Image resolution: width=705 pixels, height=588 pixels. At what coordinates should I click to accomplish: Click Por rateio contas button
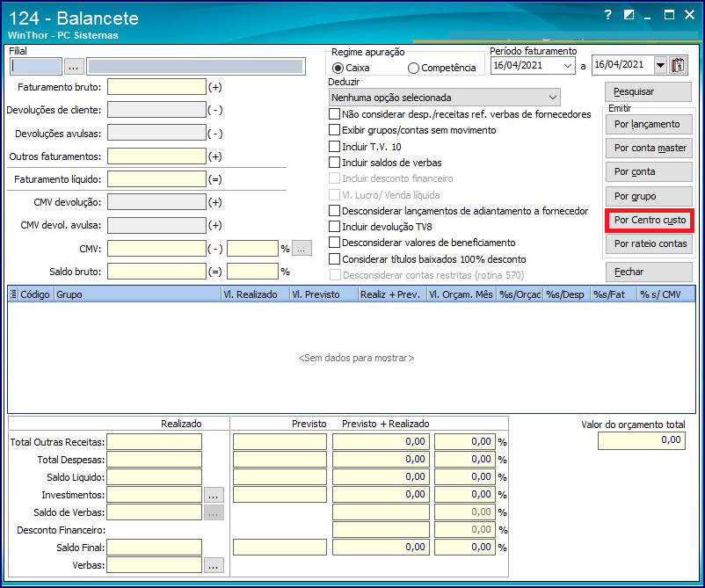point(649,243)
